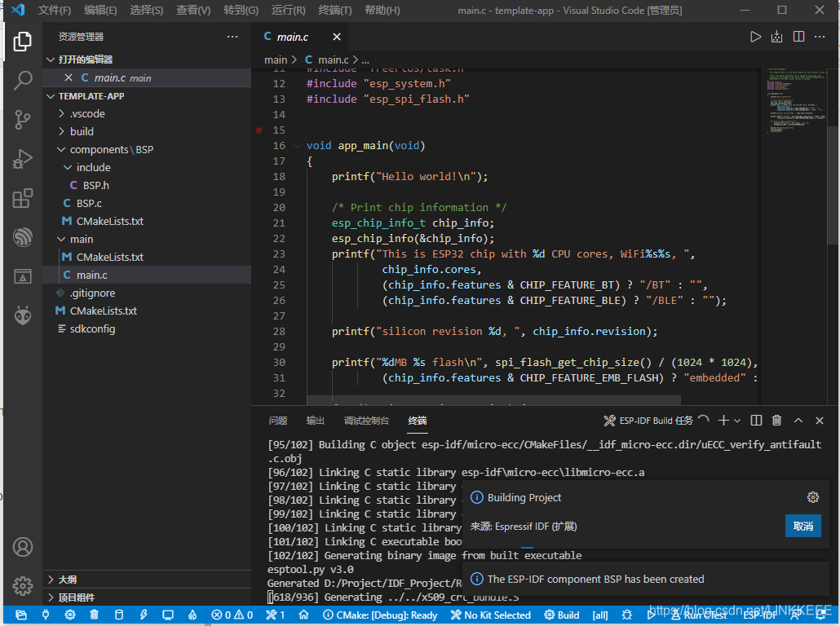Add a new terminal with the plus icon

723,421
